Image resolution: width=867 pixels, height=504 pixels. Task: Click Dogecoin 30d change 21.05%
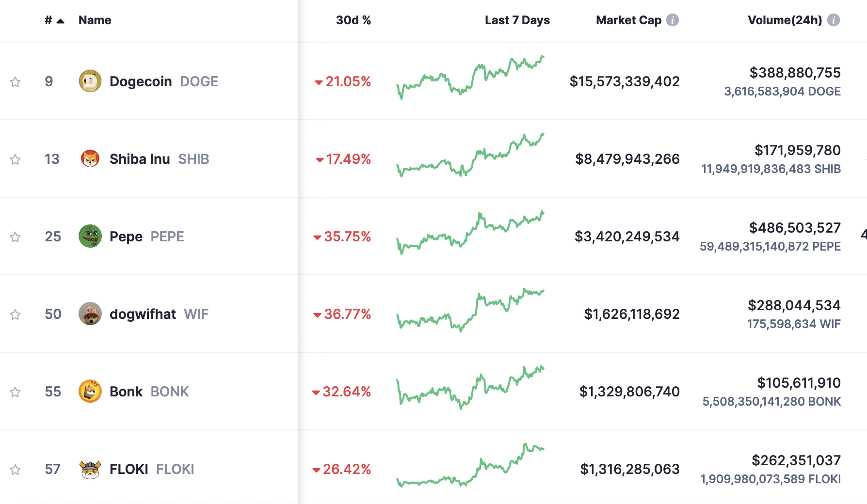click(x=343, y=81)
